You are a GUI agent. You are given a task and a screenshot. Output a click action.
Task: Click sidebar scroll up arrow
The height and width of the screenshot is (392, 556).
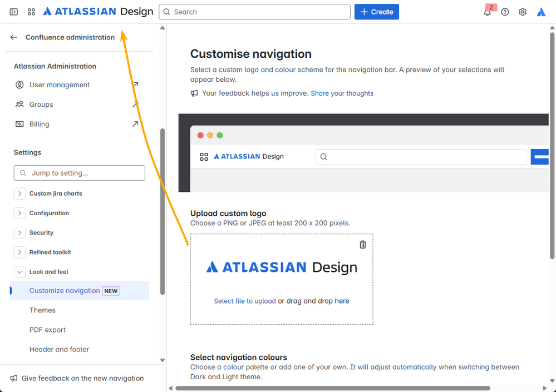click(x=163, y=28)
